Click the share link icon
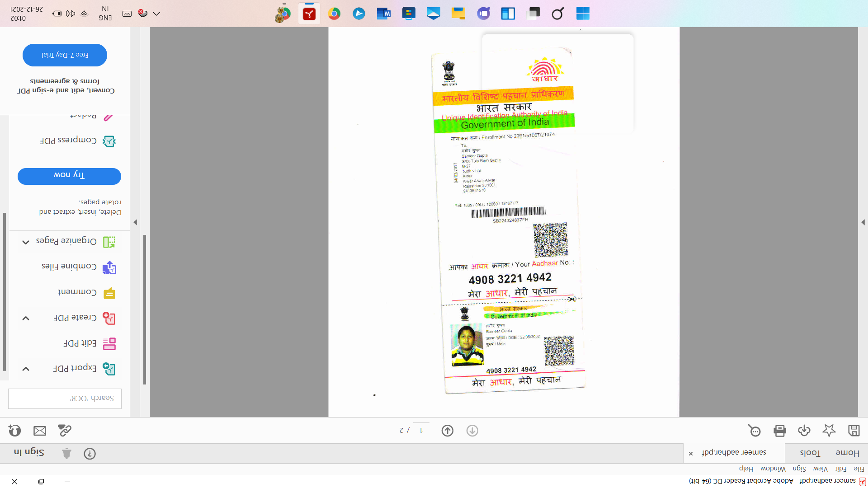 [x=65, y=431]
